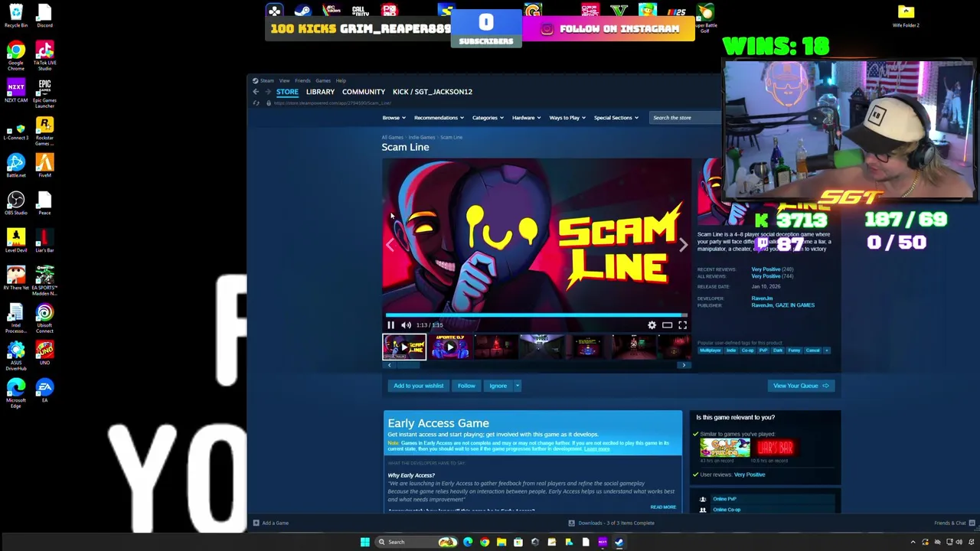Open video settings gear in trailer player
The width and height of the screenshot is (980, 551).
click(x=652, y=325)
